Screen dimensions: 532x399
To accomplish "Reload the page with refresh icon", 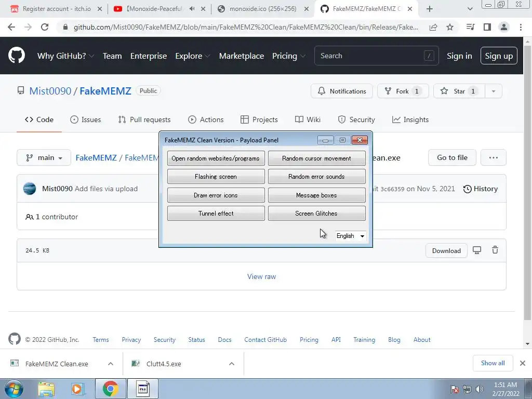I will [x=45, y=27].
